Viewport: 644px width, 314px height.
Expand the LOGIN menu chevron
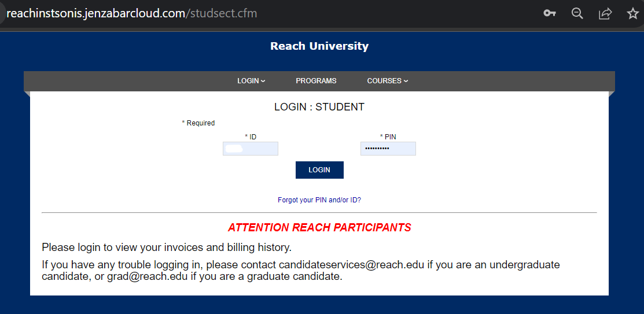pos(263,81)
